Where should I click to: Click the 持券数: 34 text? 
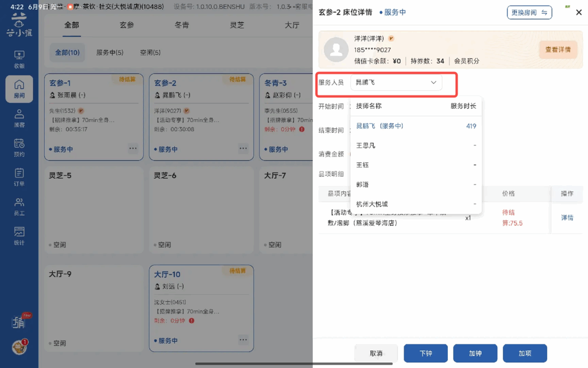[x=427, y=61]
